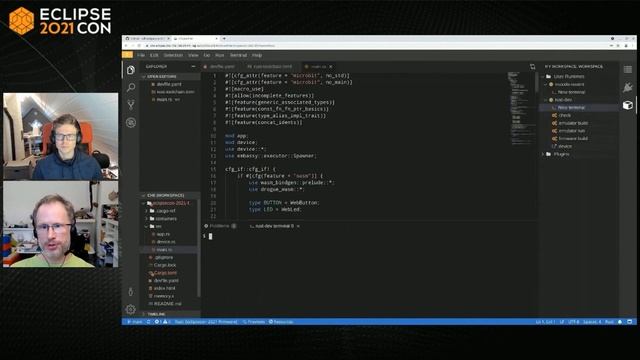
Task: Click the Resources item in status bar
Action: (281, 322)
